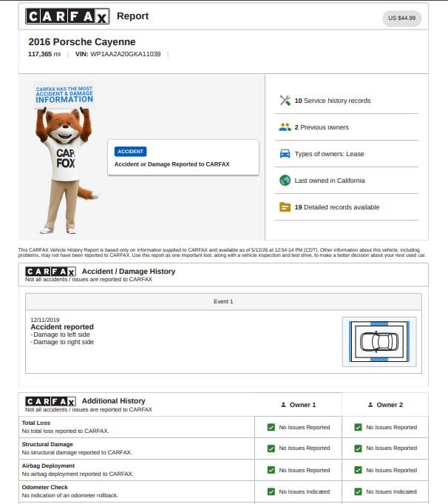Click the wrench service history icon
Viewport: 448px width, 504px height.
click(285, 101)
